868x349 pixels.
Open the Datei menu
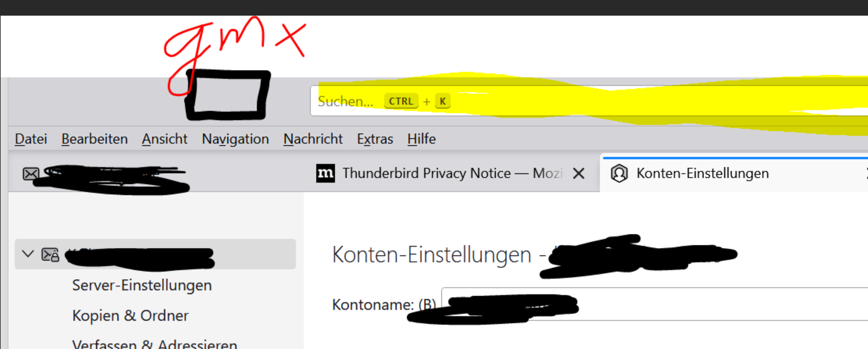31,139
